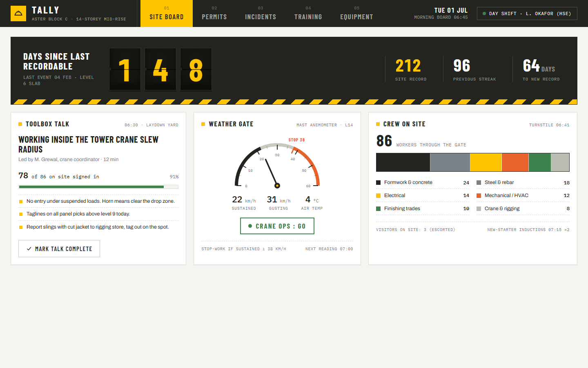Click 'Tue 01 Jul' date in header

pos(451,10)
